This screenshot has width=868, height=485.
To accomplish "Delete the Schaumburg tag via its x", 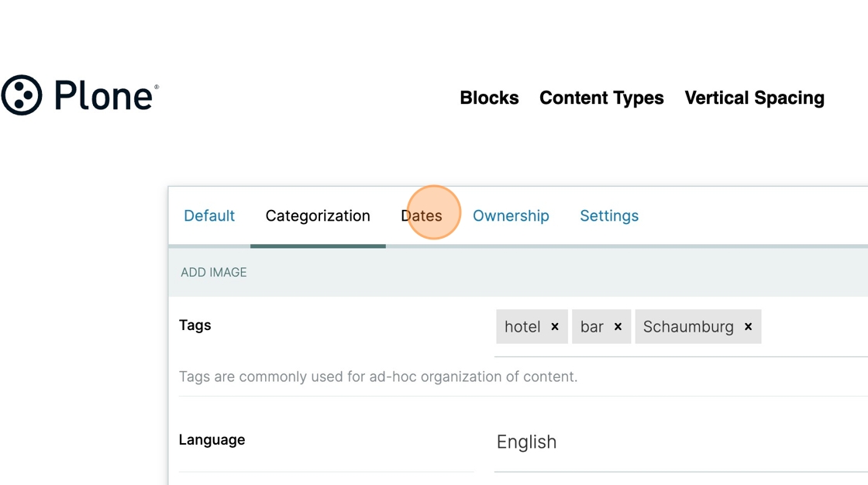I will [x=748, y=327].
